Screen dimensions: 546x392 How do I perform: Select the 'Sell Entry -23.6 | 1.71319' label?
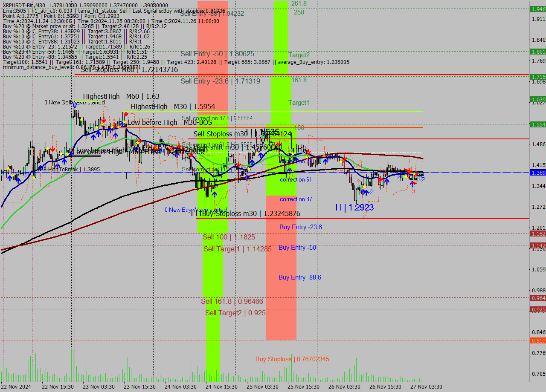pyautogui.click(x=220, y=81)
